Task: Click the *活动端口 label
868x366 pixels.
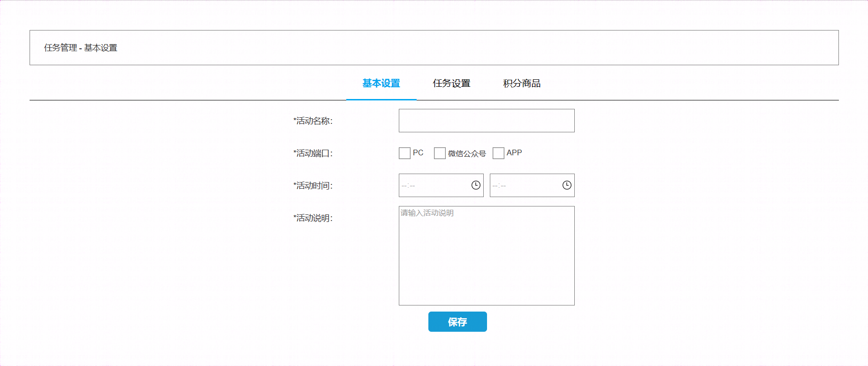Action: point(313,153)
